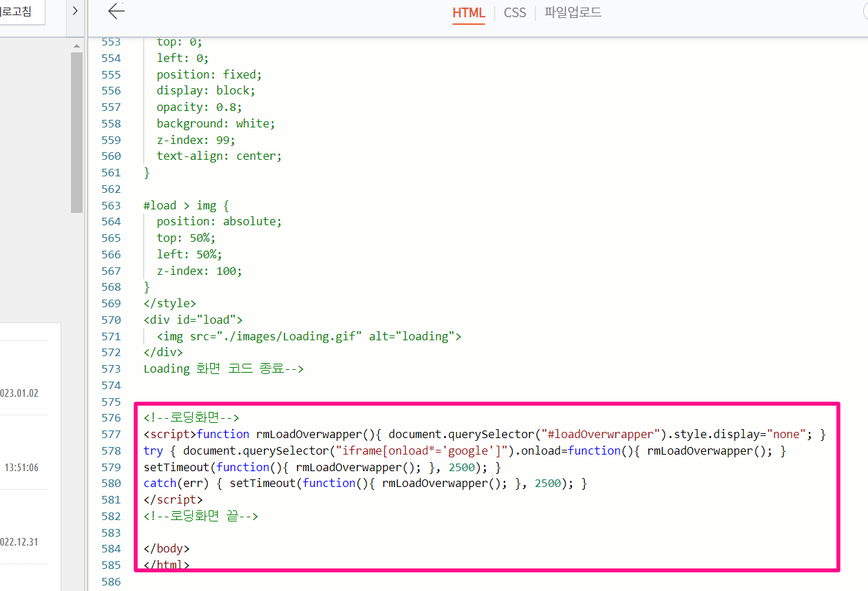Viewport: 868px width, 591px height.
Task: Click the "top: 50%;" code line
Action: 186,238
